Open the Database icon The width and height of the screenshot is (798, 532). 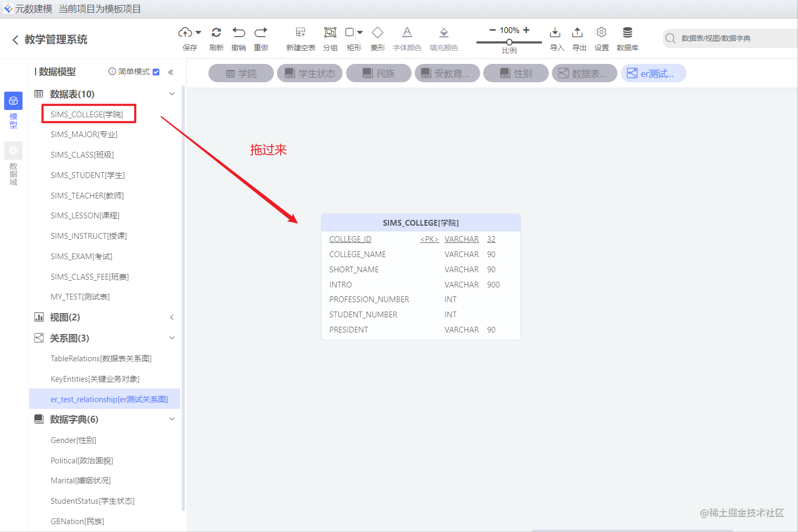(627, 32)
